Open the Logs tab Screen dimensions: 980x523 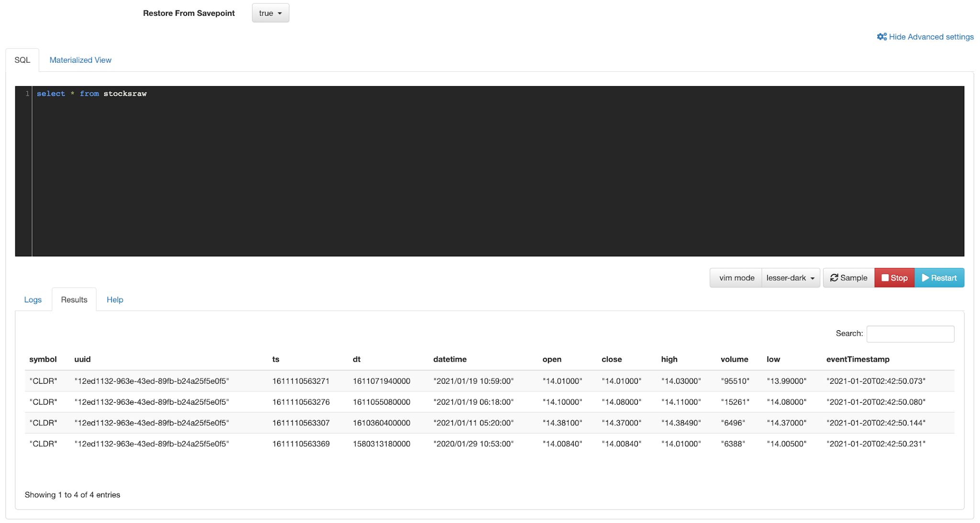tap(33, 300)
